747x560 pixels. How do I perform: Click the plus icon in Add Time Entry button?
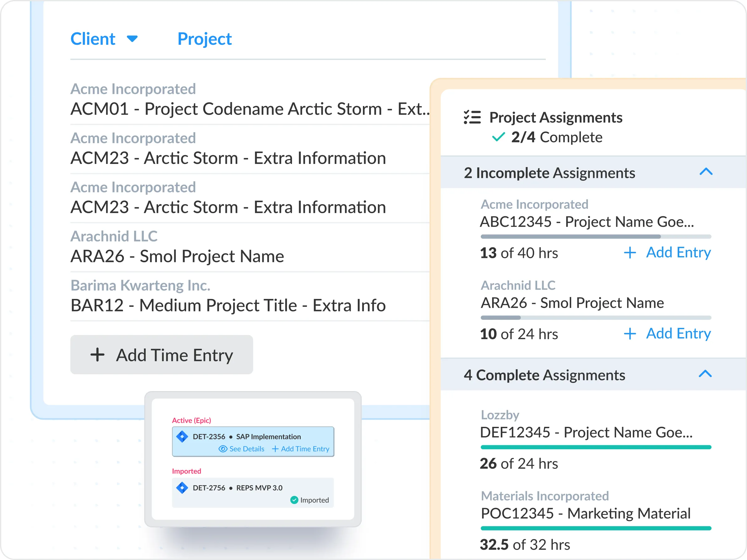click(97, 355)
